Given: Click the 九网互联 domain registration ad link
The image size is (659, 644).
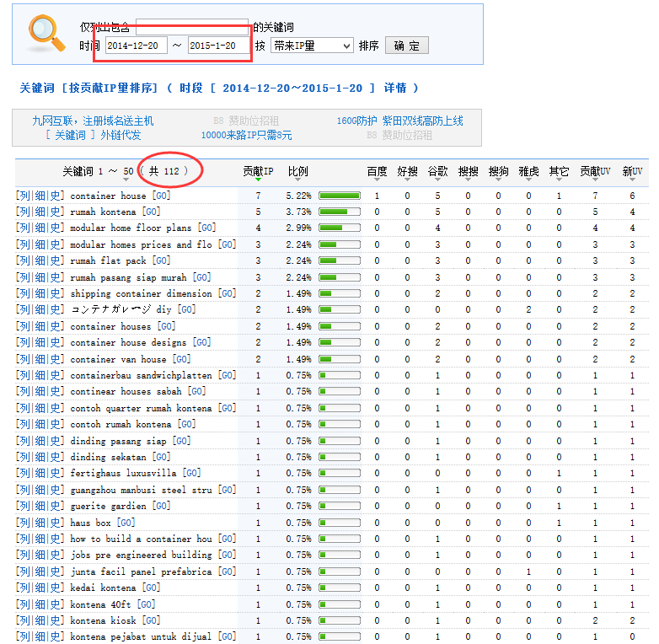Looking at the screenshot, I should 93,121.
